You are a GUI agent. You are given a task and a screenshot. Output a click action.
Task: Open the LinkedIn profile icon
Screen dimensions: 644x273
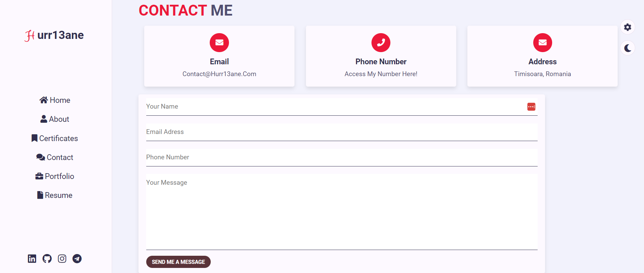32,259
